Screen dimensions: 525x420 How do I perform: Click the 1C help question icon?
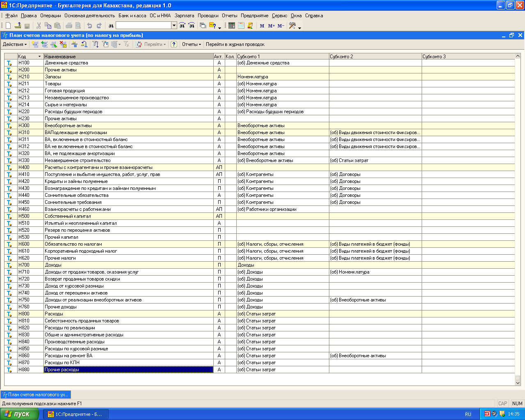pyautogui.click(x=212, y=25)
